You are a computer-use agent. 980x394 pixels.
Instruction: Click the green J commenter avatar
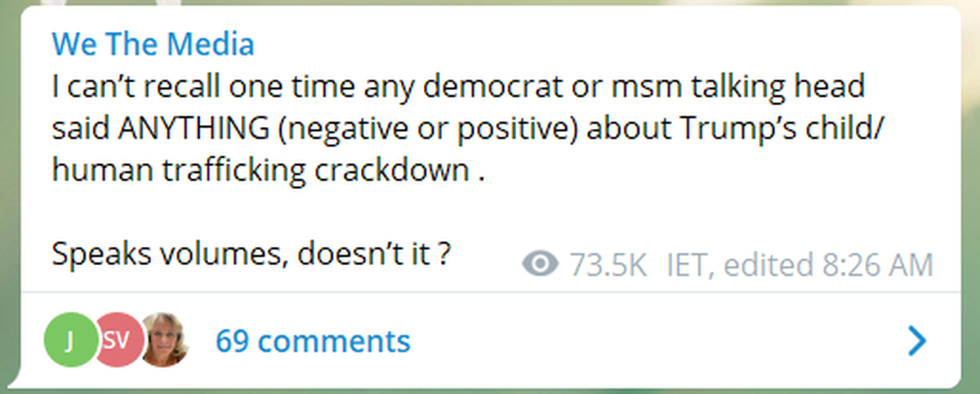pos(70,340)
